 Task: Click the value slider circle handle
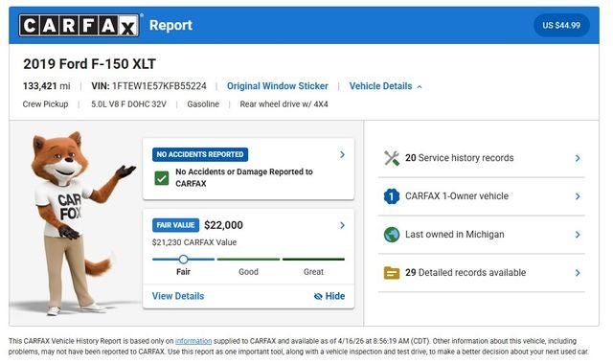click(183, 260)
